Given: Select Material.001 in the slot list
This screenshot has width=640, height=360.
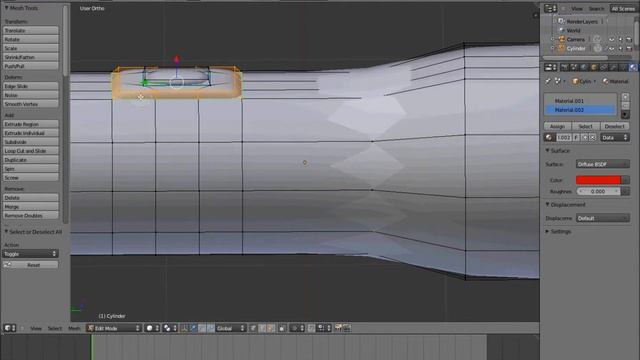Looking at the screenshot, I should click(580, 101).
